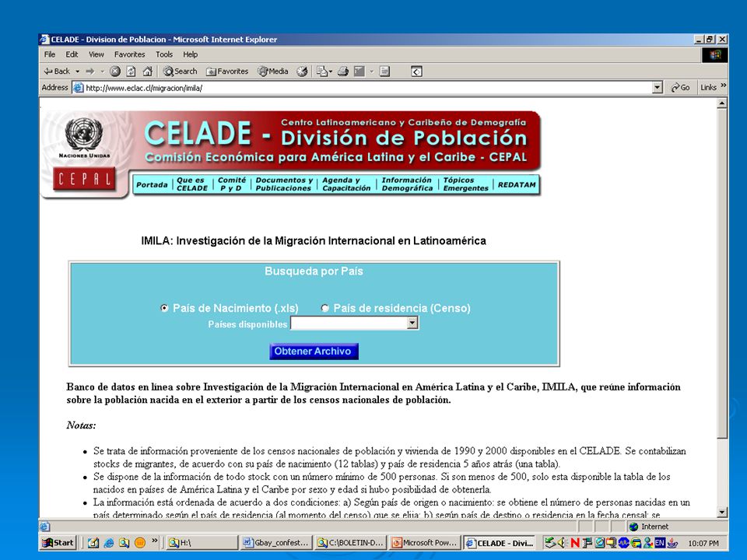The width and height of the screenshot is (747, 560).
Task: Click the Discuss toolbar icon
Action: pos(384,72)
